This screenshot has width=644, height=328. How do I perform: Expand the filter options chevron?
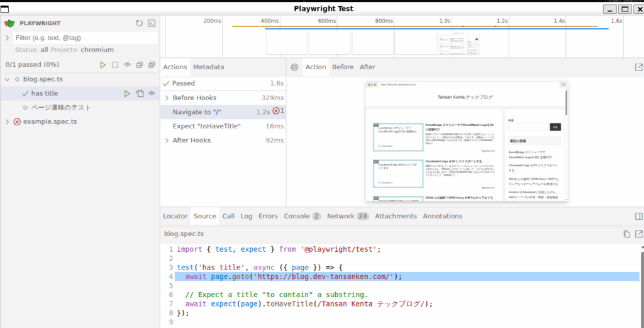[x=8, y=38]
